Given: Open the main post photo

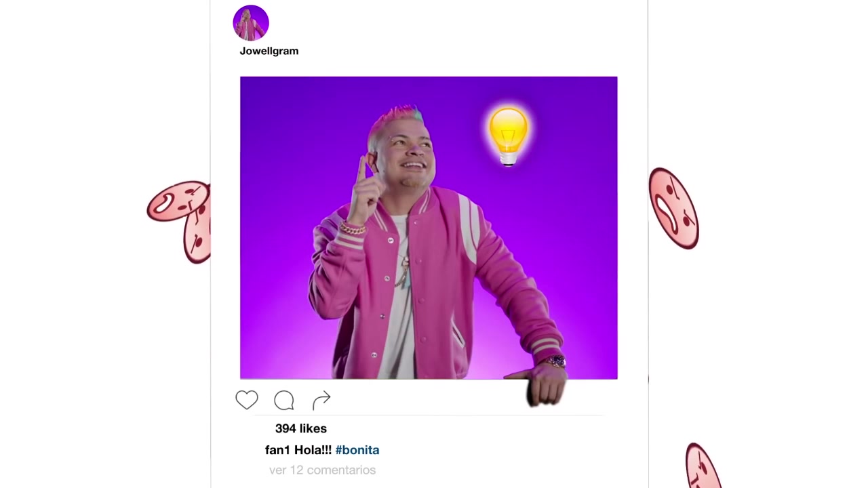Looking at the screenshot, I should click(429, 228).
